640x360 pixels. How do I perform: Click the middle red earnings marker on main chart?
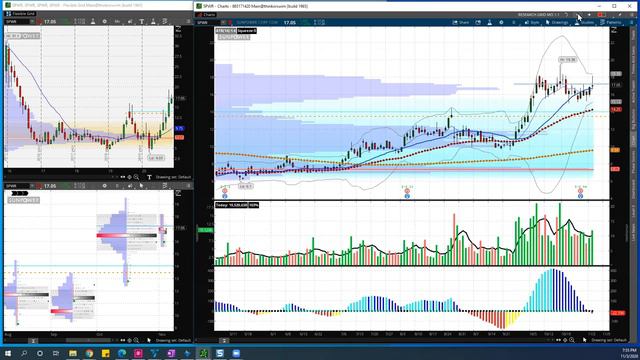[x=407, y=191]
